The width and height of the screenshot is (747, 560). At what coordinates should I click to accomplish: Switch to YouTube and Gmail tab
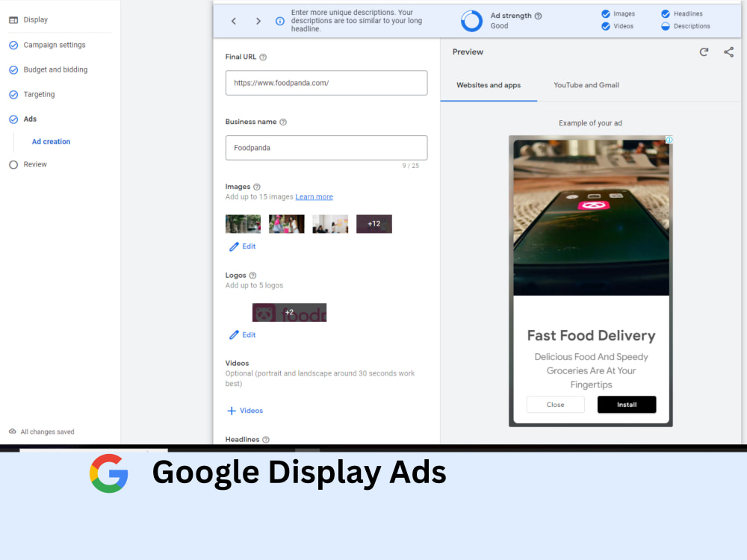point(586,85)
